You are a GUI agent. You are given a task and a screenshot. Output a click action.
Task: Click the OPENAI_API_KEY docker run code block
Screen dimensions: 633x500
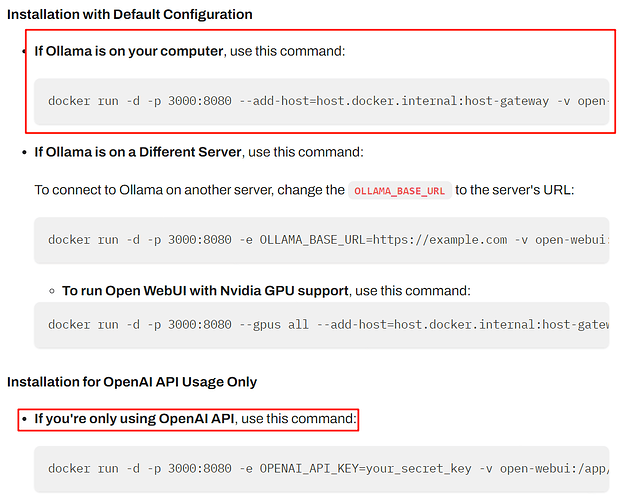coord(321,469)
